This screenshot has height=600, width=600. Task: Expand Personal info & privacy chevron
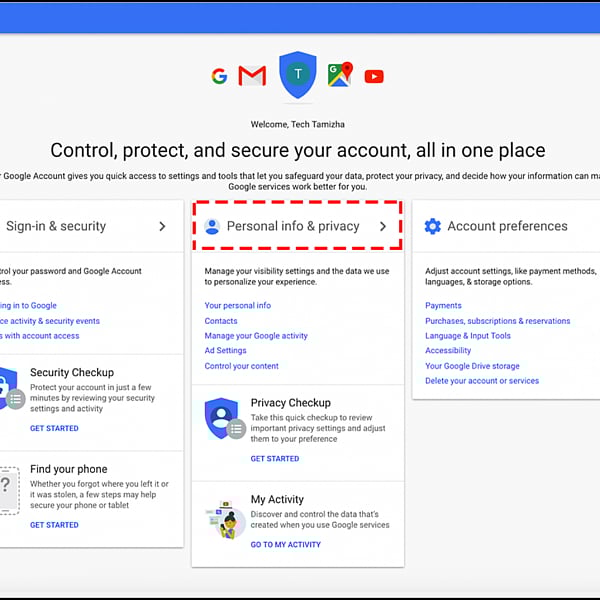pyautogui.click(x=382, y=226)
